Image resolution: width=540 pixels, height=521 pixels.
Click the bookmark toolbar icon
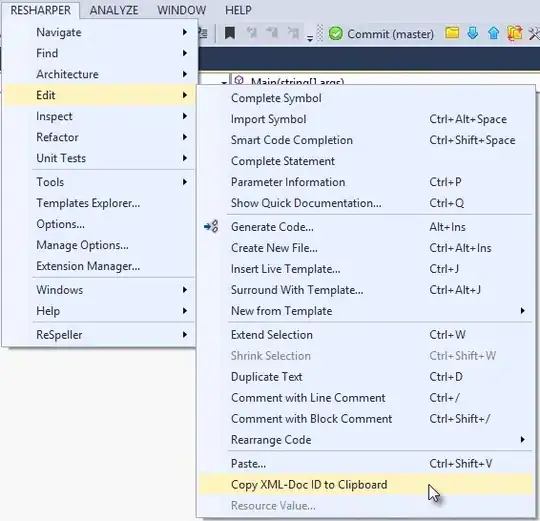[230, 33]
